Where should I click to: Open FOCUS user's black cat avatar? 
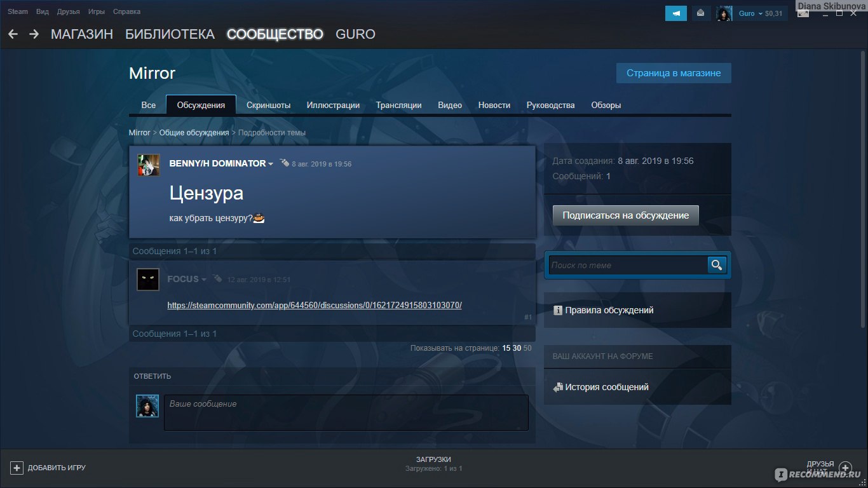click(148, 279)
